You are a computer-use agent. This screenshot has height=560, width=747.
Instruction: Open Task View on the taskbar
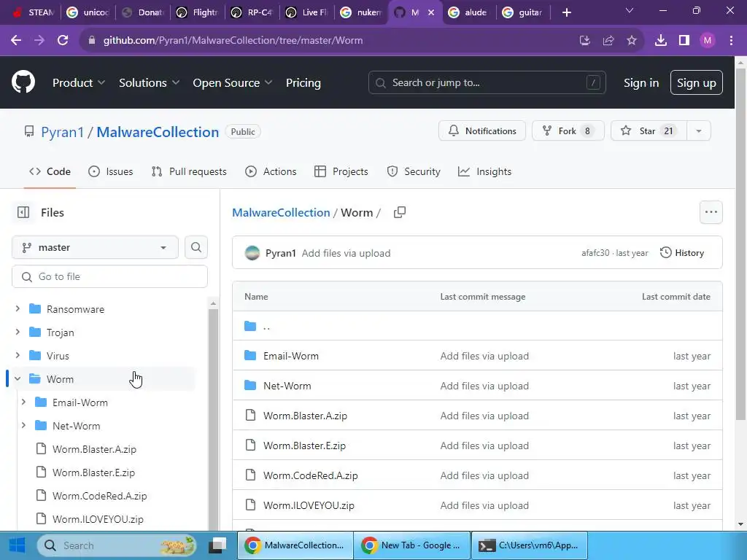(217, 545)
